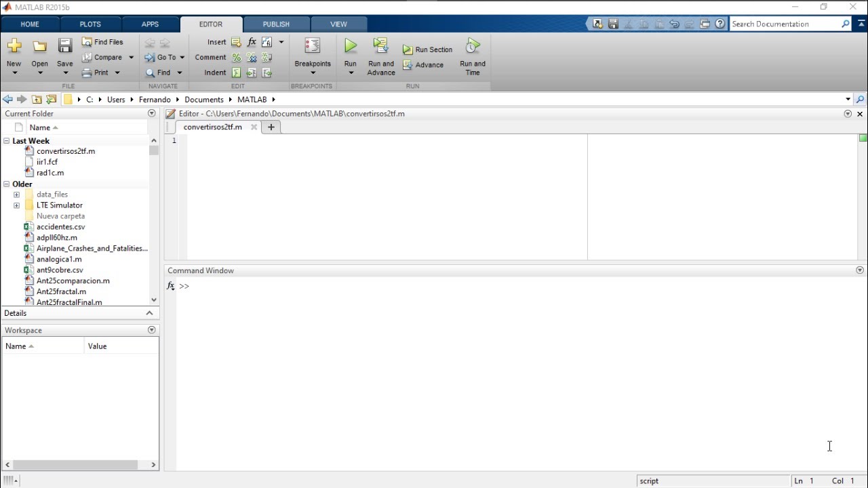Minimize the toolstrip with the top-right arrow
This screenshot has height=488, width=868.
pyautogui.click(x=861, y=24)
